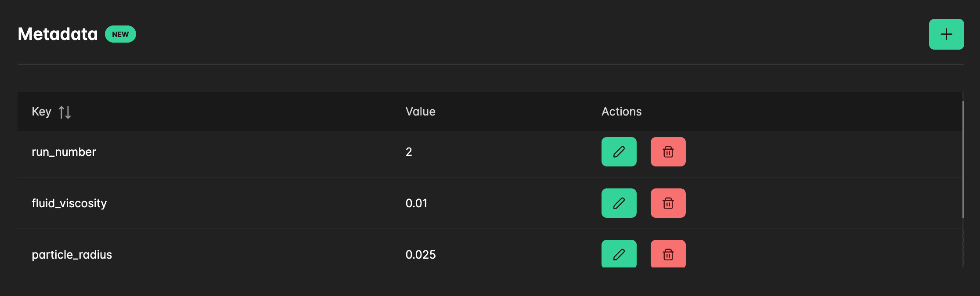
Task: Click the Value column header
Action: tap(420, 112)
